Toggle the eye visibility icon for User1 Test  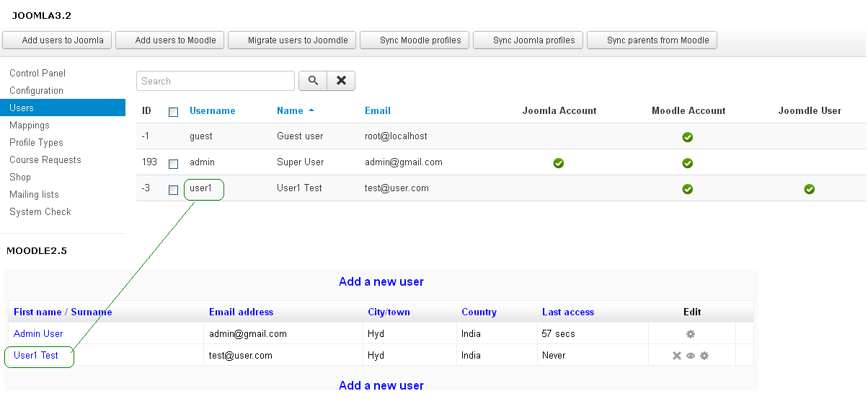tap(691, 356)
